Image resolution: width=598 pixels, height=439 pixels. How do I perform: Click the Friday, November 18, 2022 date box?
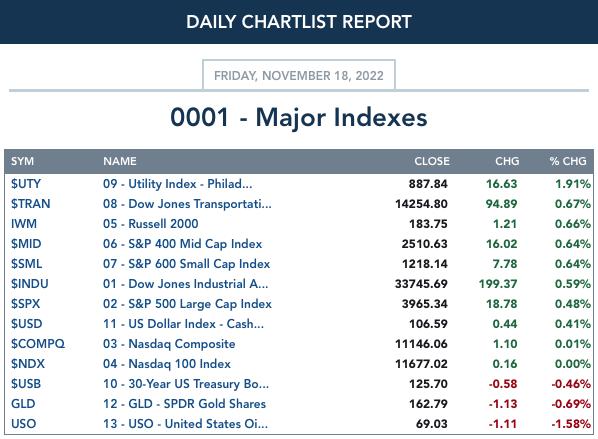pyautogui.click(x=299, y=75)
